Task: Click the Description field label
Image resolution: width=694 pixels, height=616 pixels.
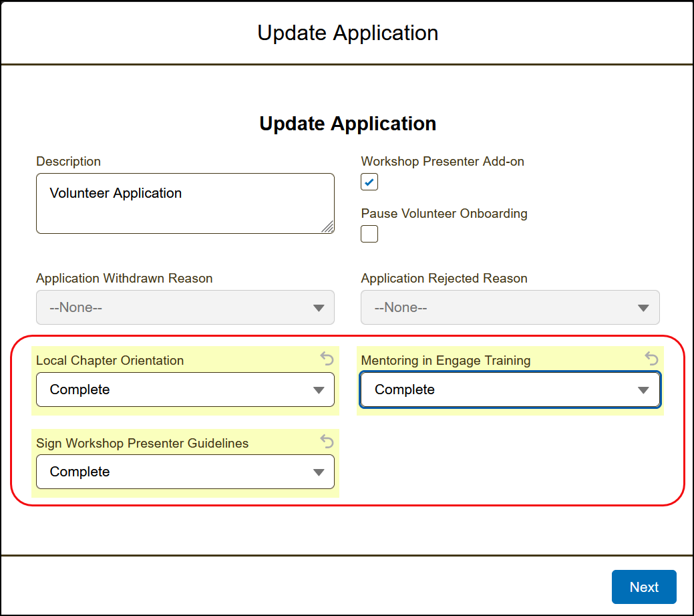Action: point(69,162)
